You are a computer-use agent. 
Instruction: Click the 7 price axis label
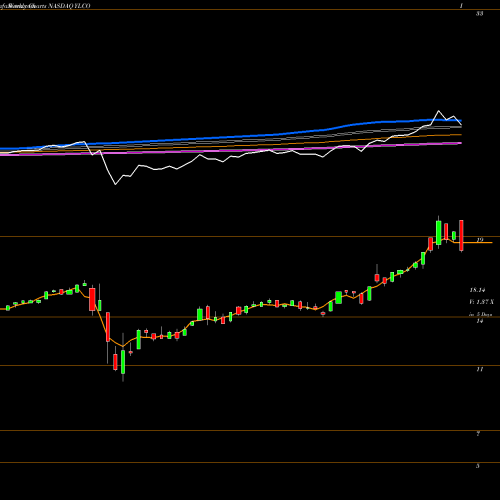(478, 434)
